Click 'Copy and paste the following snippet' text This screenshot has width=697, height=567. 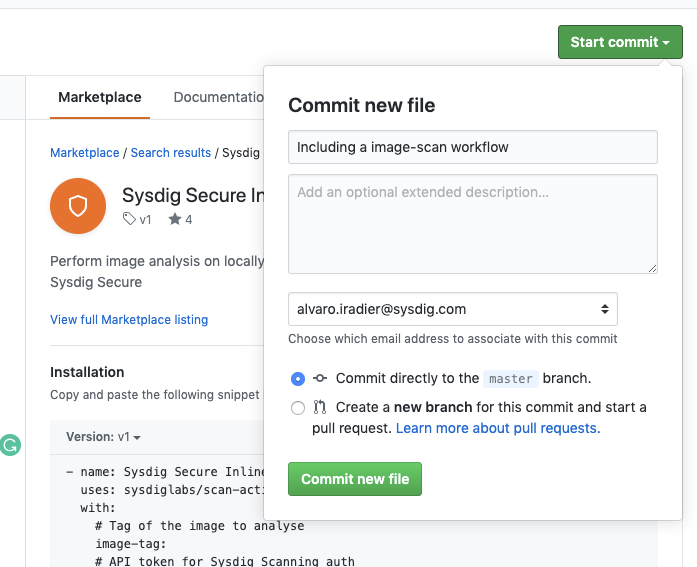point(155,395)
